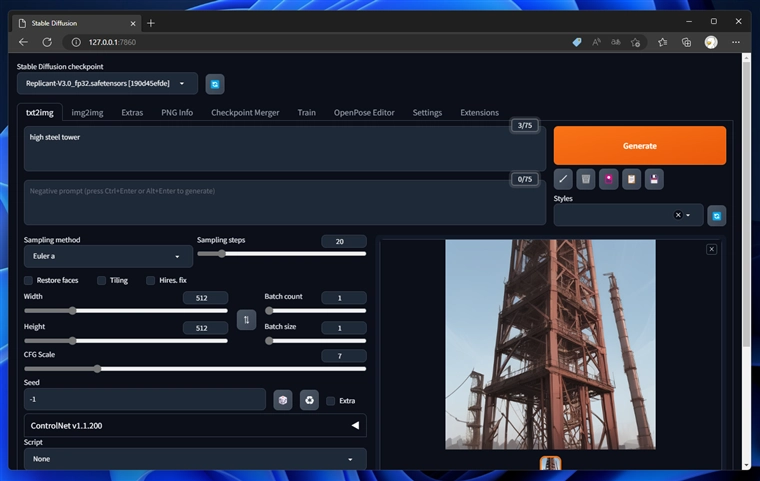
Task: Click the Width value box
Action: click(205, 298)
